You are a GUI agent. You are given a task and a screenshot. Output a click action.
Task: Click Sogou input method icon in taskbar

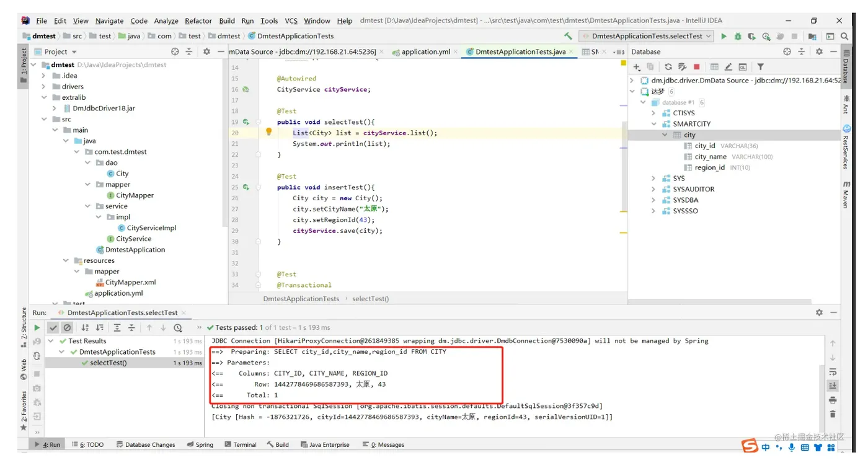point(750,446)
